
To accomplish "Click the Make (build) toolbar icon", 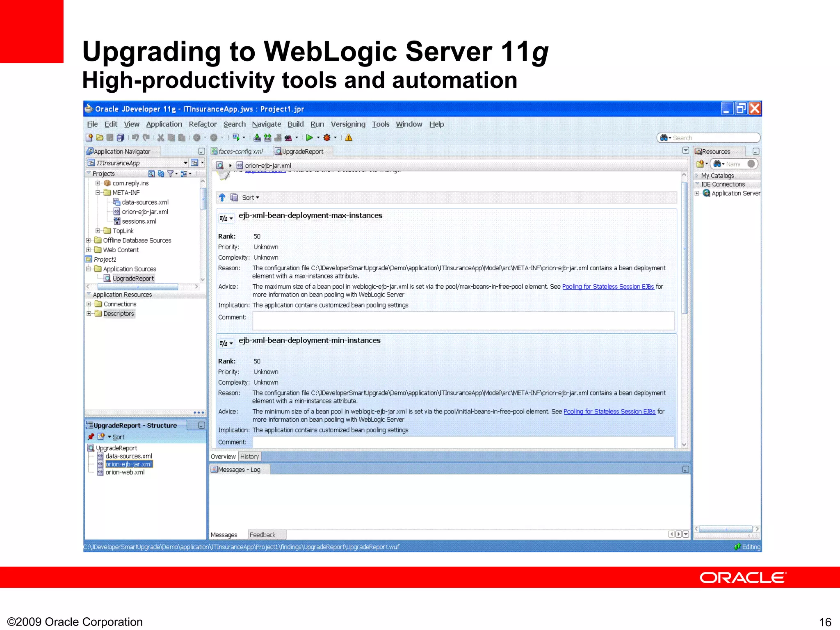I will pos(257,138).
